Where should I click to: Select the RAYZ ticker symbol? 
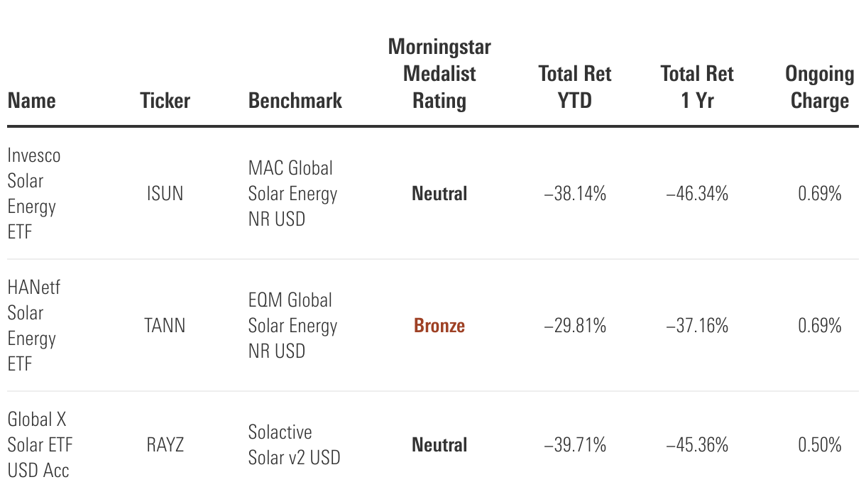pyautogui.click(x=164, y=445)
